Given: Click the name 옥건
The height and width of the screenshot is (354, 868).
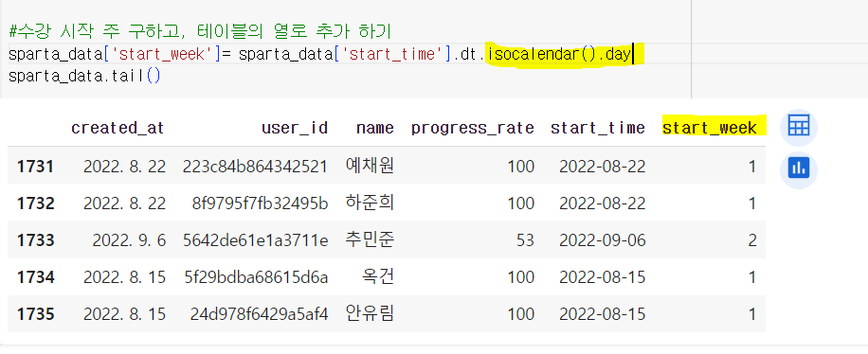Looking at the screenshot, I should (x=378, y=277).
